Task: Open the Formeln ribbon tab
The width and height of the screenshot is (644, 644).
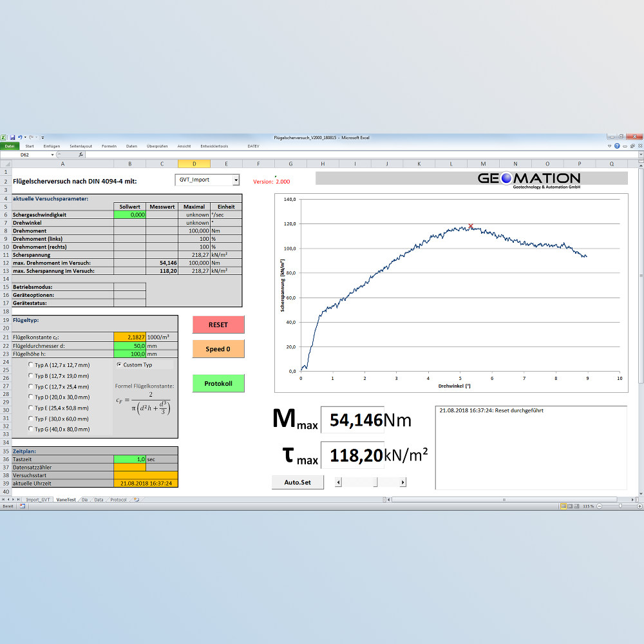Action: coord(109,146)
